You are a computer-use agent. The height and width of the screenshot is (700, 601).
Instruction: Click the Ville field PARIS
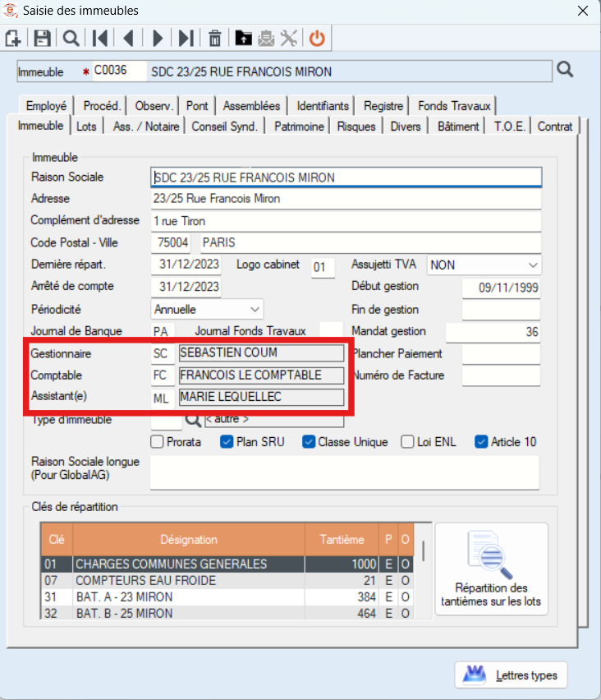(x=370, y=242)
